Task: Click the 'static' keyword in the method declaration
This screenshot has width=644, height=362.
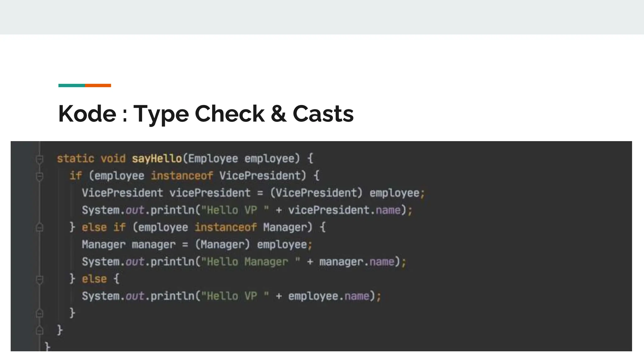Action: point(75,158)
